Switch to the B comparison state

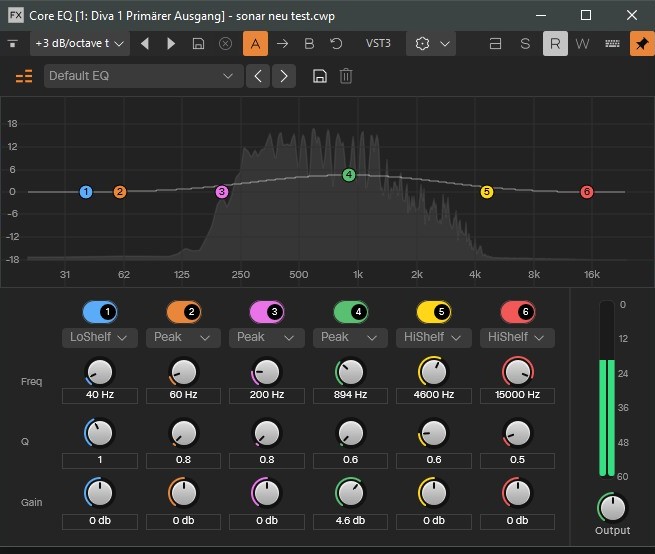click(x=309, y=44)
